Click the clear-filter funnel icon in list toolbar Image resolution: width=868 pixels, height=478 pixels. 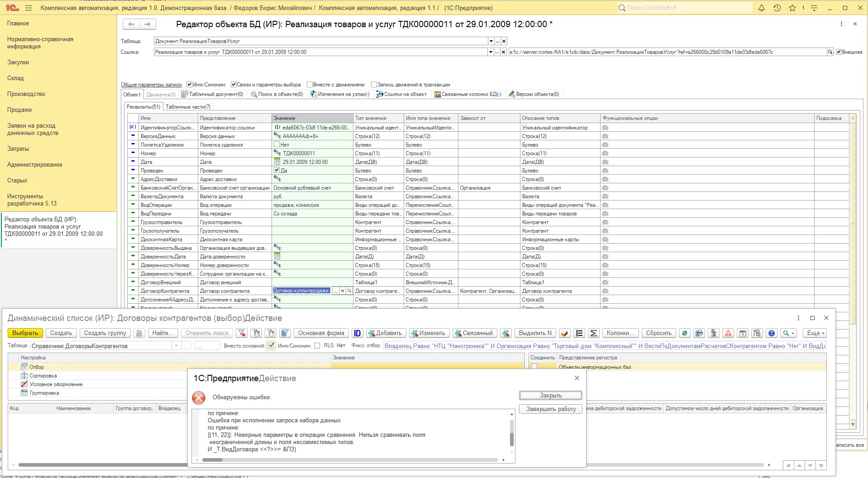point(242,333)
